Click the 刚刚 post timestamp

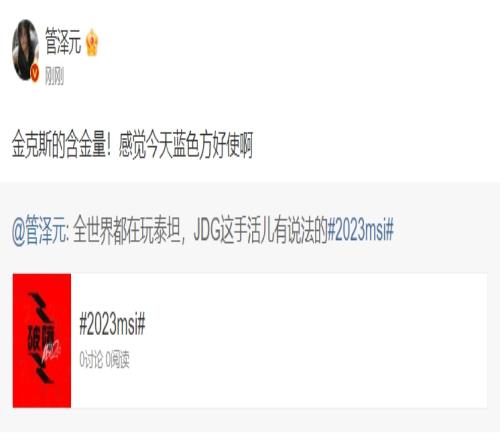54,76
